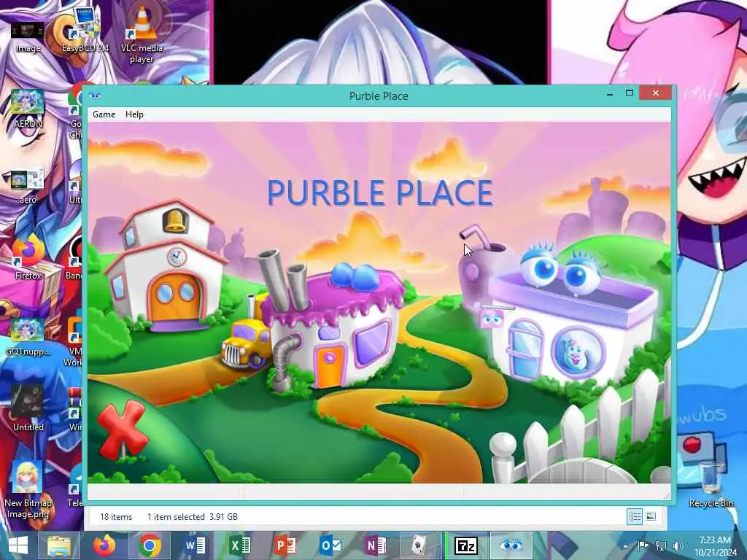Select the Purble Pairs schoolhouse building
The image size is (747, 560).
pyautogui.click(x=165, y=267)
